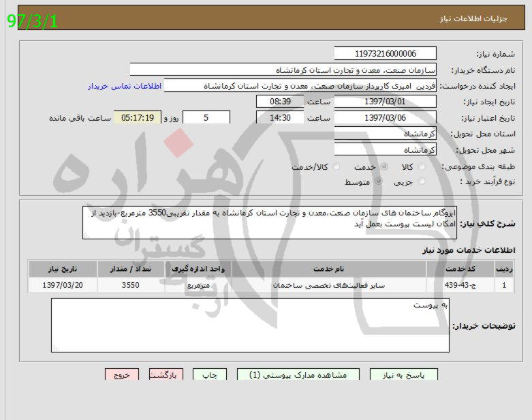Screen dimensions: 532x420
Task: Click the بازگشت back button
Action: (166, 375)
